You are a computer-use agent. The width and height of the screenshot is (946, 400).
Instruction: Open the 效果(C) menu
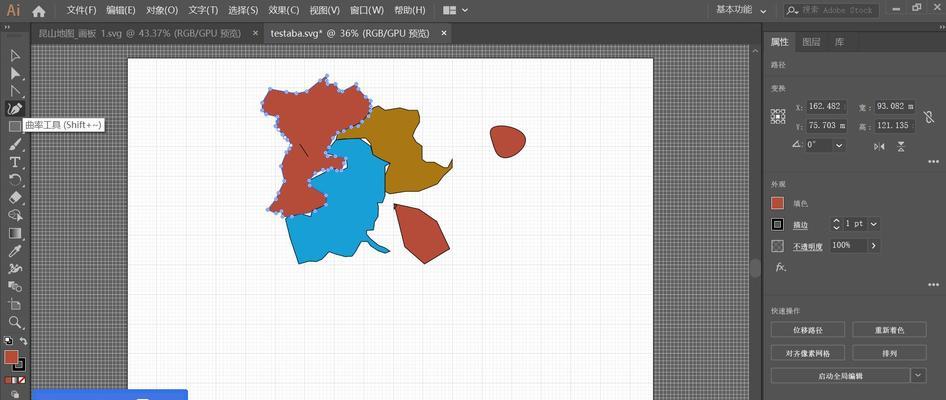click(284, 10)
